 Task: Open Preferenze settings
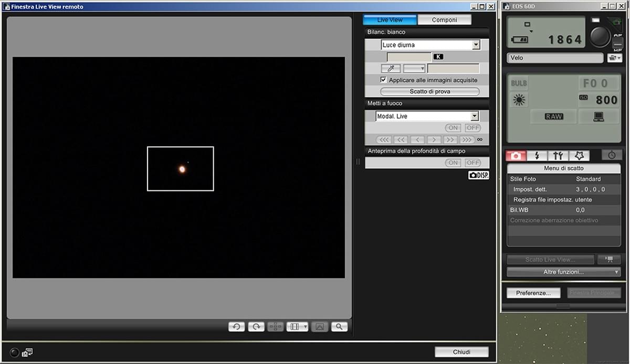533,293
